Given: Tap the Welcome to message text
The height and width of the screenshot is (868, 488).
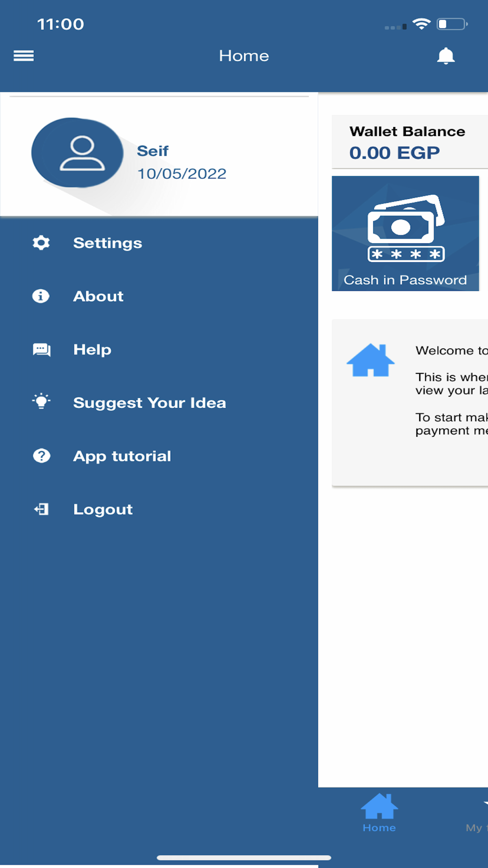Looking at the screenshot, I should (451, 351).
